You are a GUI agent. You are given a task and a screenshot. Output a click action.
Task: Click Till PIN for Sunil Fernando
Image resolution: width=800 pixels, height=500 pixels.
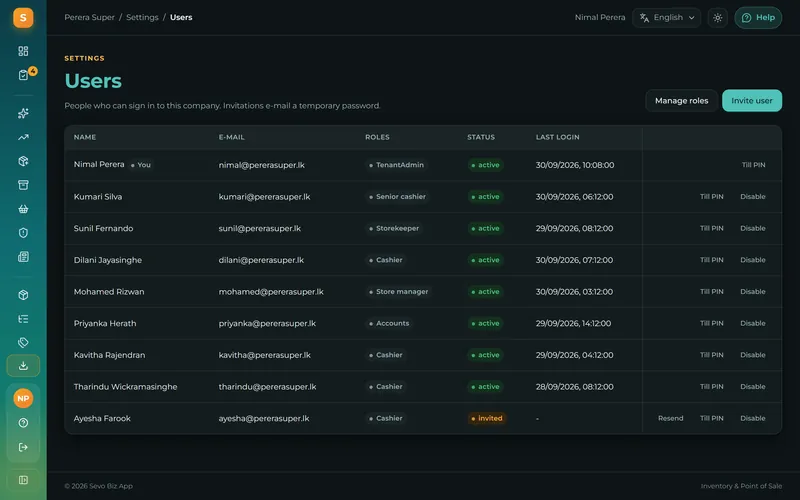tap(712, 228)
